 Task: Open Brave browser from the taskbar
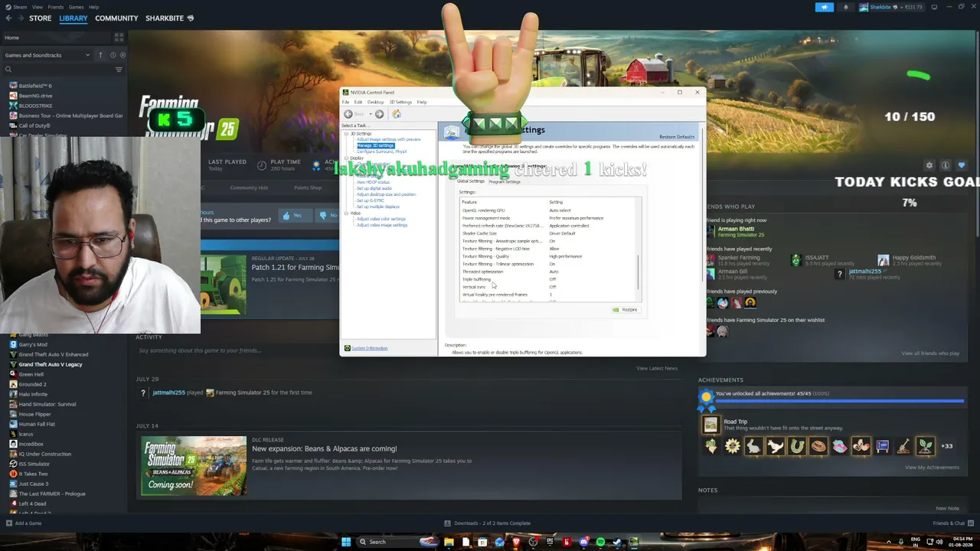pyautogui.click(x=516, y=542)
